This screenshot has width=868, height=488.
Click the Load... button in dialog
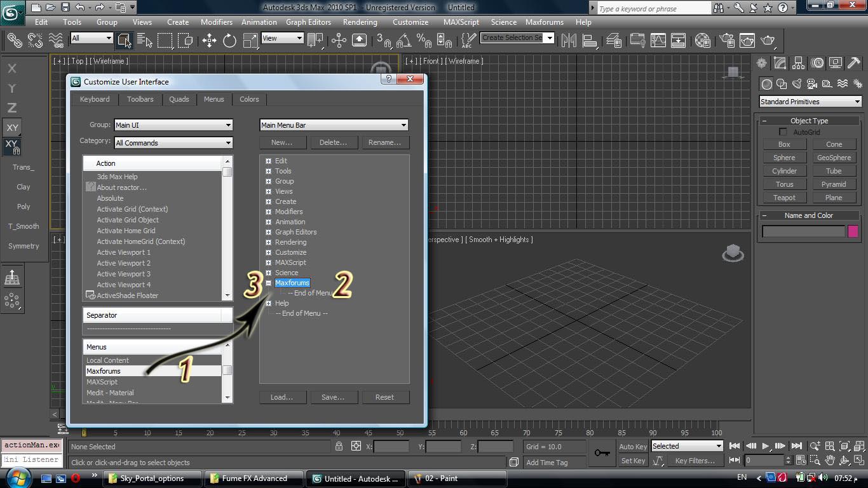281,397
